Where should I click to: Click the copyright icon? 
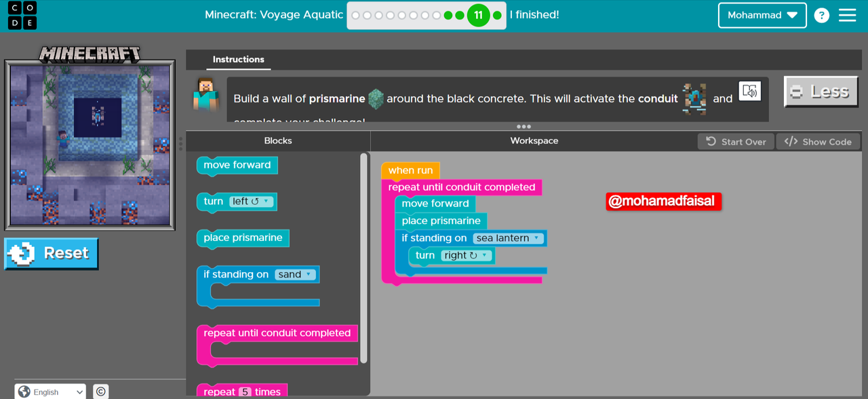100,392
